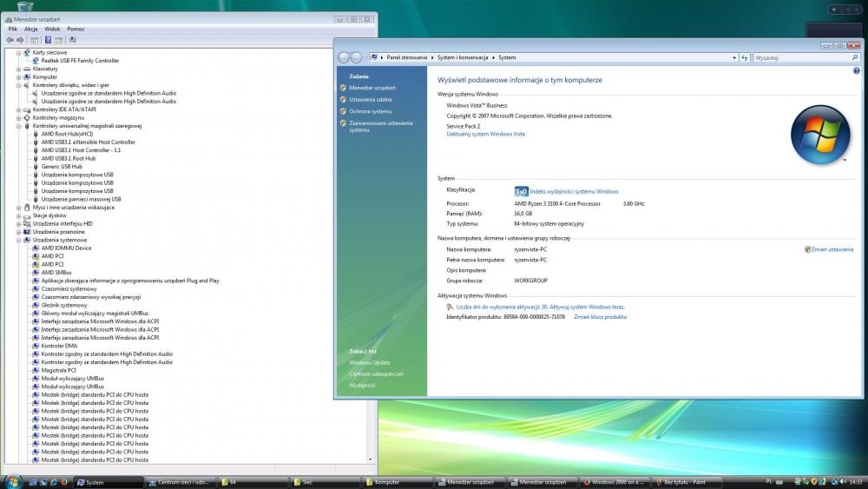Open the address bar history dropdown arrow
The height and width of the screenshot is (489, 868).
tap(733, 57)
